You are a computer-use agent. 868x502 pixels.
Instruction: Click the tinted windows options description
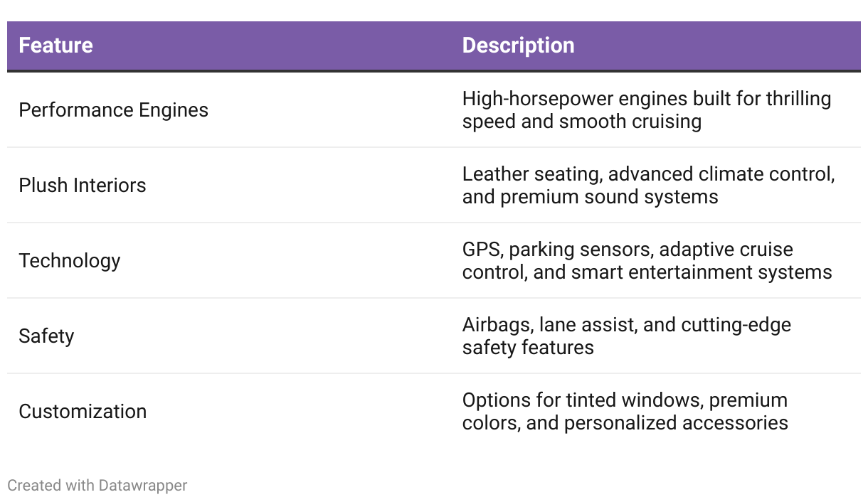click(x=625, y=400)
